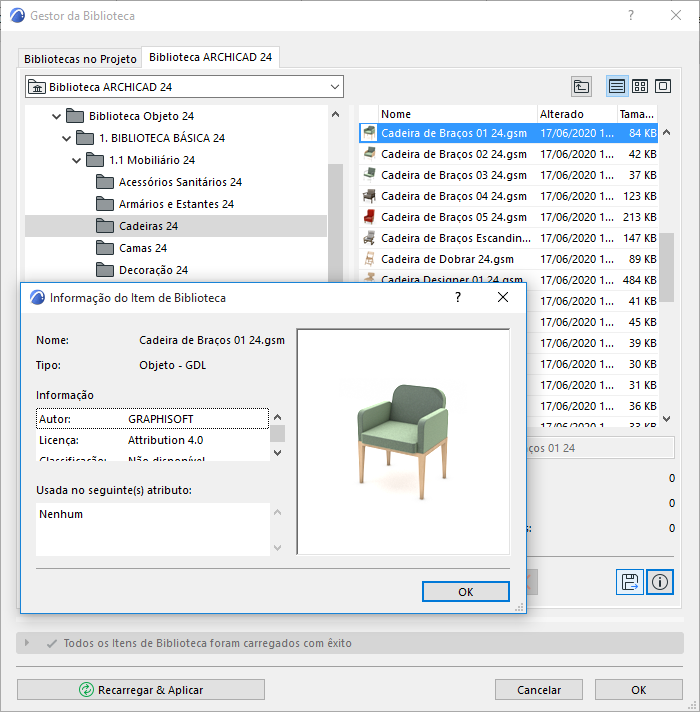Click the Biblioteca Objeto 24 folder icon
Image resolution: width=700 pixels, height=712 pixels.
(75, 116)
